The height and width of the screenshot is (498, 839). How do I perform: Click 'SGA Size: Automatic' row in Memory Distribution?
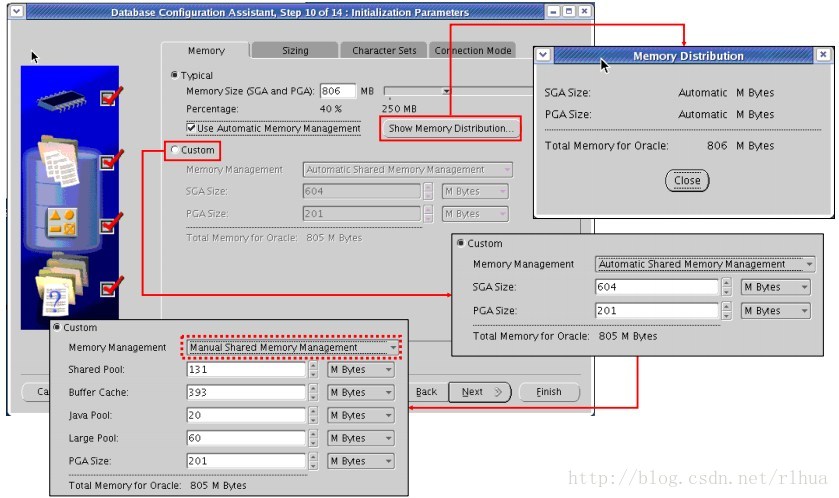point(659,93)
